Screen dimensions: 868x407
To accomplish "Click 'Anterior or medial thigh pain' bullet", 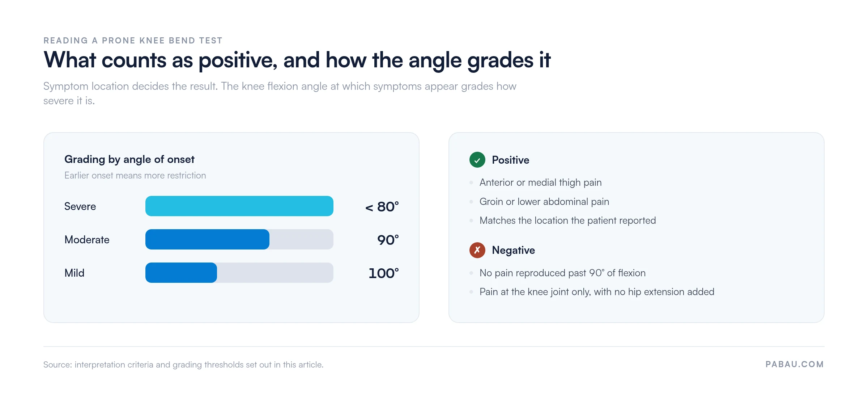I will [540, 182].
